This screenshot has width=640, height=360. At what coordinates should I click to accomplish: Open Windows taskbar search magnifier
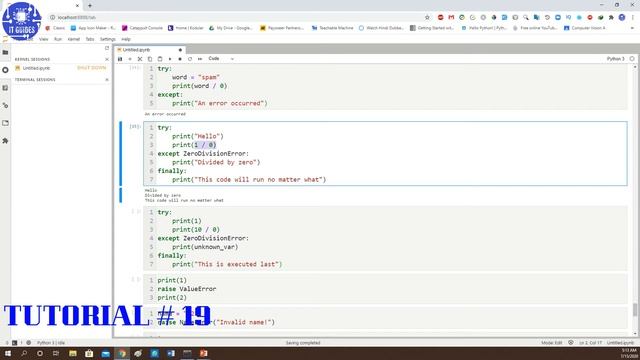24,353
